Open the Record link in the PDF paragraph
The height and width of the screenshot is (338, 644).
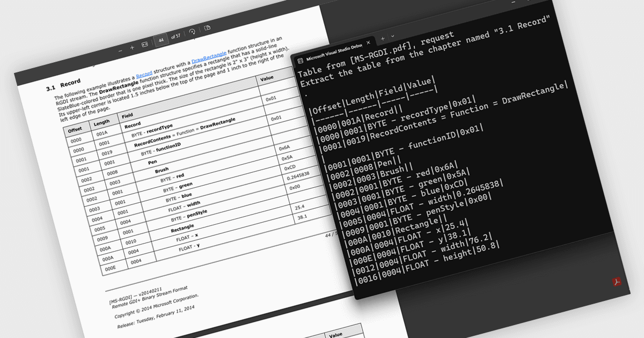coord(144,75)
